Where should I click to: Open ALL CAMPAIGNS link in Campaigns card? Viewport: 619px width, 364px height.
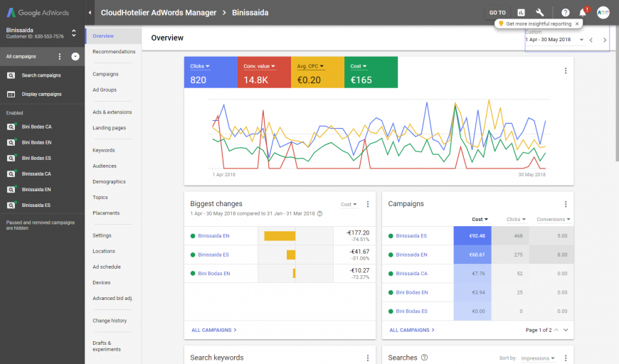click(412, 330)
